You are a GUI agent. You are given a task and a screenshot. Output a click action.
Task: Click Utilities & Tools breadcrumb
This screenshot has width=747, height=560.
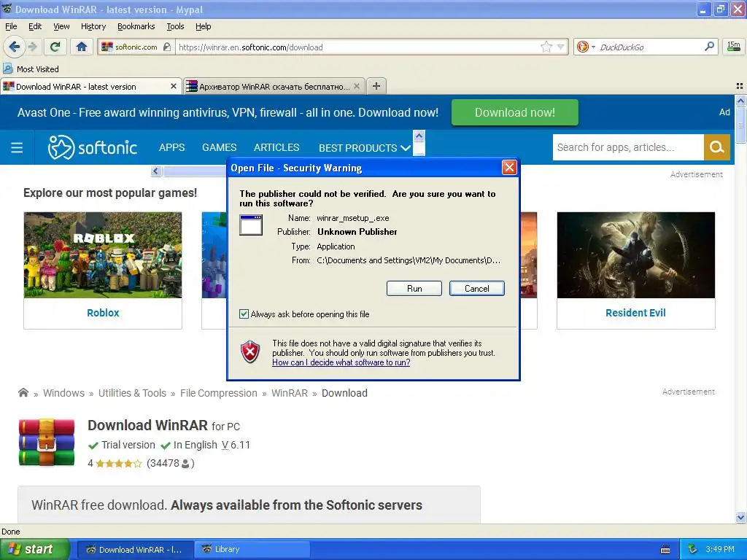[x=132, y=393]
